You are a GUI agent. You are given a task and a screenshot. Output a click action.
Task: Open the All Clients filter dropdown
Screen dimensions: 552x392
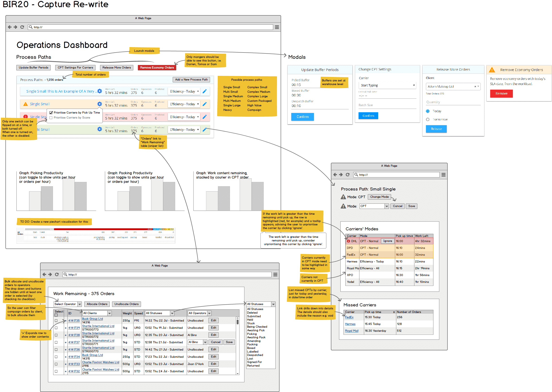[x=97, y=313]
